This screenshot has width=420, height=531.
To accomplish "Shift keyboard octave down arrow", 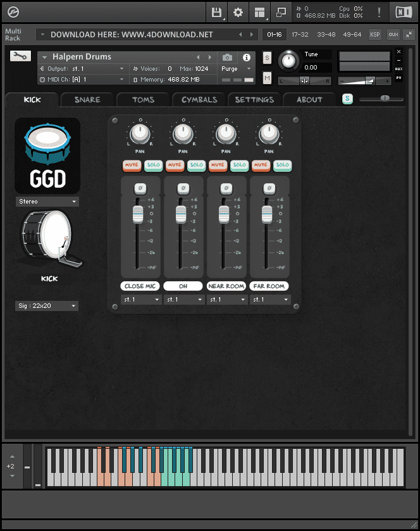I will [12, 476].
